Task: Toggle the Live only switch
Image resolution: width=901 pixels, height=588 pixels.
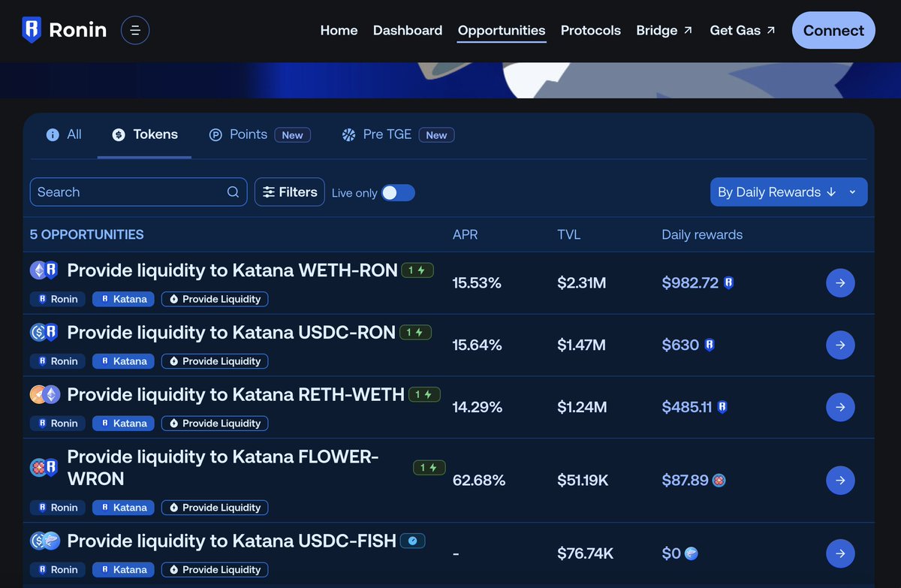Action: [398, 193]
